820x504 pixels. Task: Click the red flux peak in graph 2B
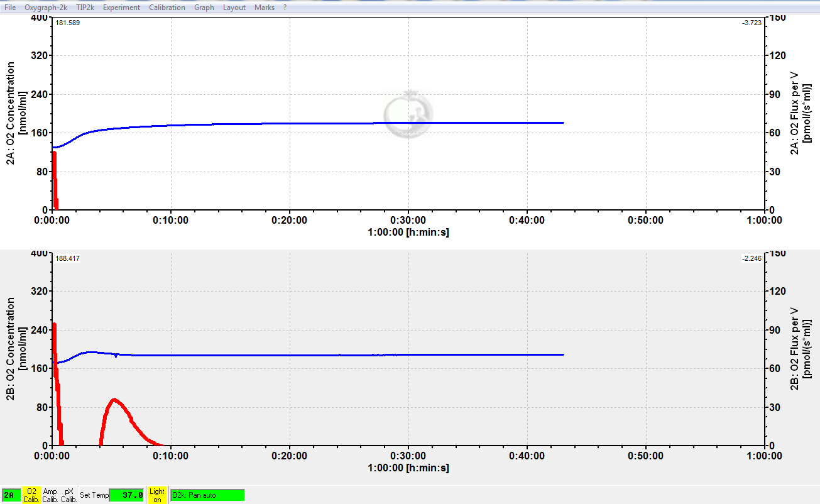click(114, 400)
